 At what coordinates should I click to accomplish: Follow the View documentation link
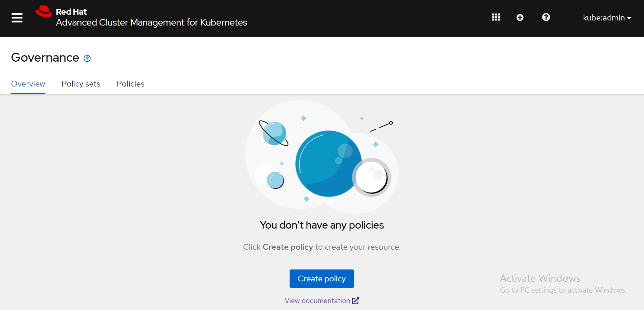tap(317, 300)
